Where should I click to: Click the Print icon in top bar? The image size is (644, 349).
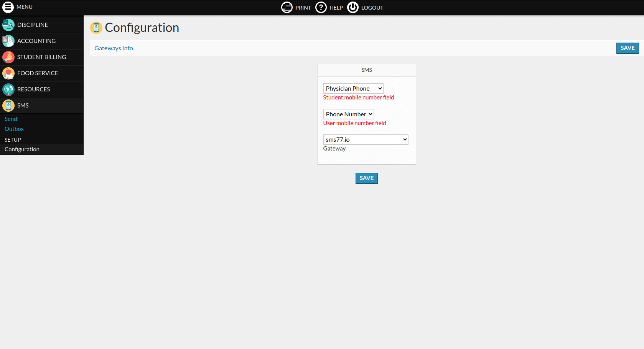287,7
